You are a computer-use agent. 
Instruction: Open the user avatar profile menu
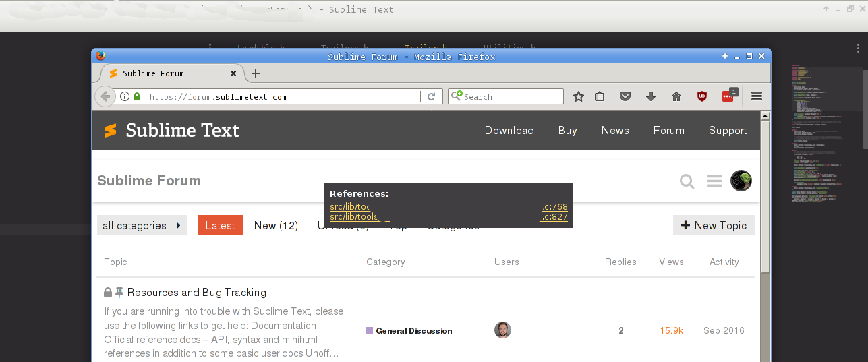(741, 181)
